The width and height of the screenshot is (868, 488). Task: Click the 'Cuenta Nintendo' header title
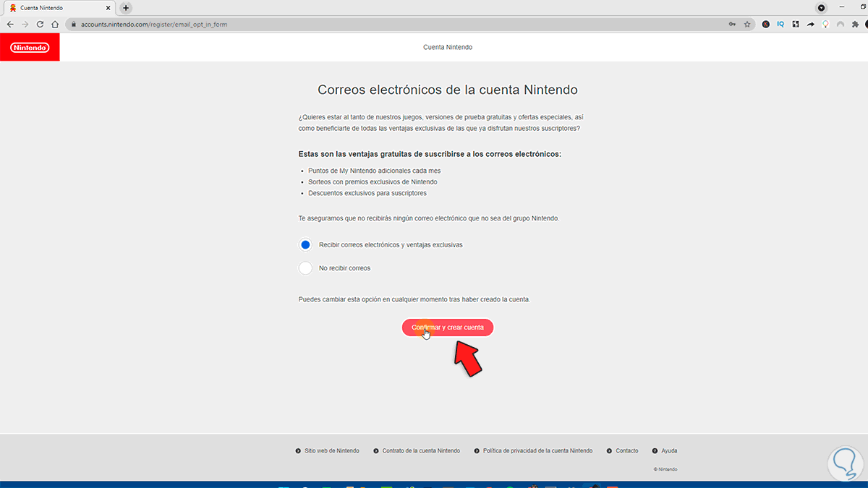448,47
